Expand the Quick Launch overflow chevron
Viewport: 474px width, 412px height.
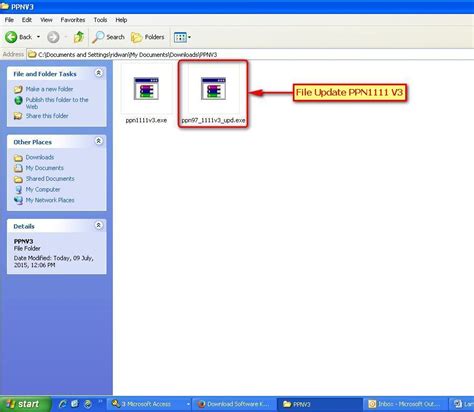pos(100,402)
